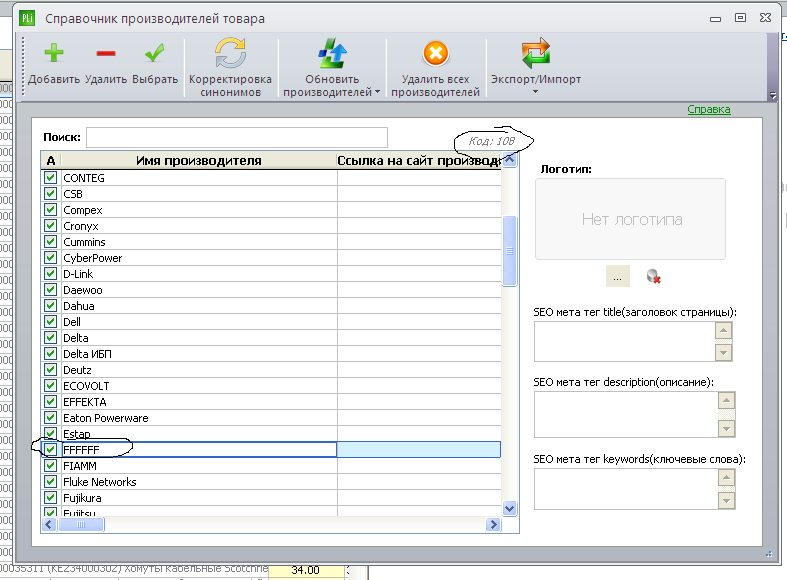Select the Daewoo manufacturer row
This screenshot has height=580, width=787.
tap(271, 290)
